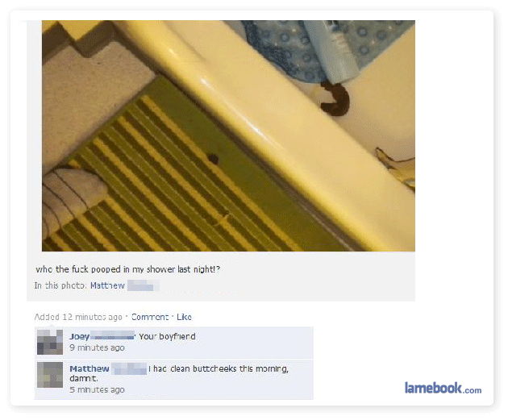This screenshot has height=420, width=508.
Task: Click the 'Added 12 minutes ago' text
Action: (x=78, y=317)
